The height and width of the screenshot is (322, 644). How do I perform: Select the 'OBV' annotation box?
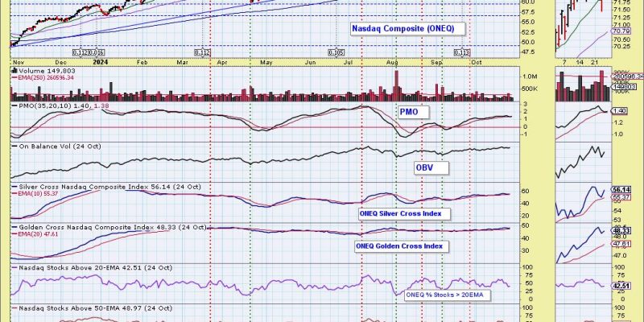(431, 167)
